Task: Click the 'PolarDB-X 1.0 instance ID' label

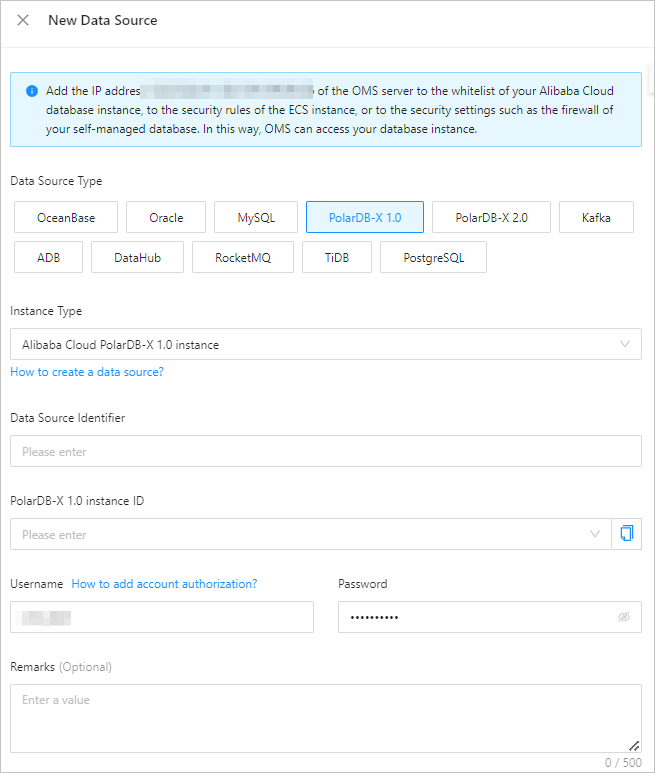Action: [x=77, y=501]
